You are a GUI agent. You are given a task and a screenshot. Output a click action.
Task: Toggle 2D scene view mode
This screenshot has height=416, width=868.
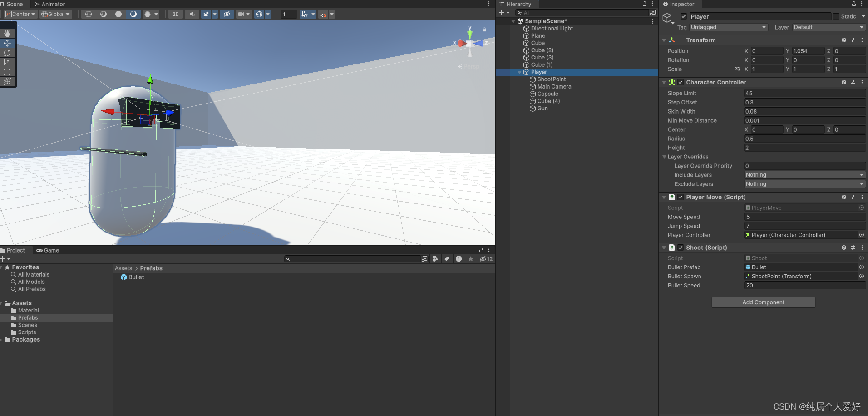175,14
